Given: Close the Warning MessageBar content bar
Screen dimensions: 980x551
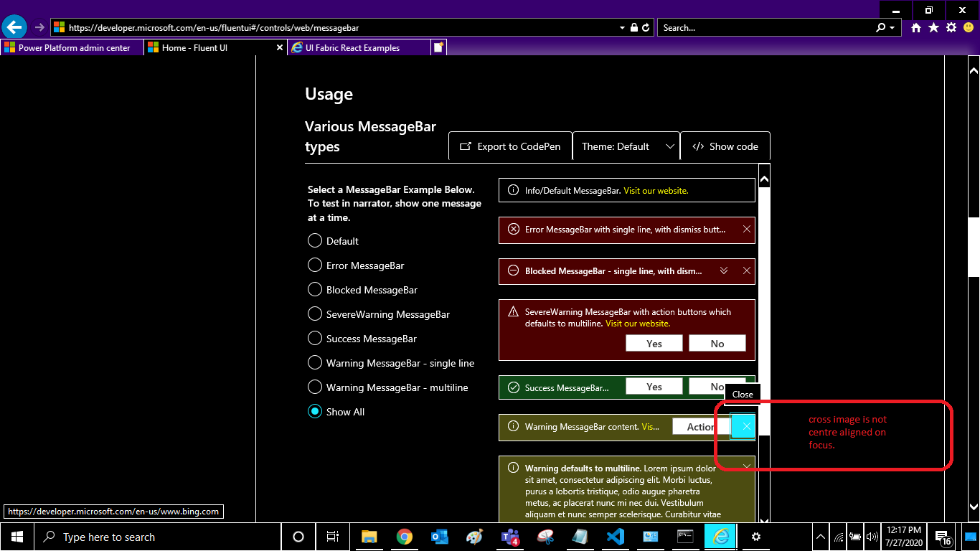Looking at the screenshot, I should (x=743, y=426).
